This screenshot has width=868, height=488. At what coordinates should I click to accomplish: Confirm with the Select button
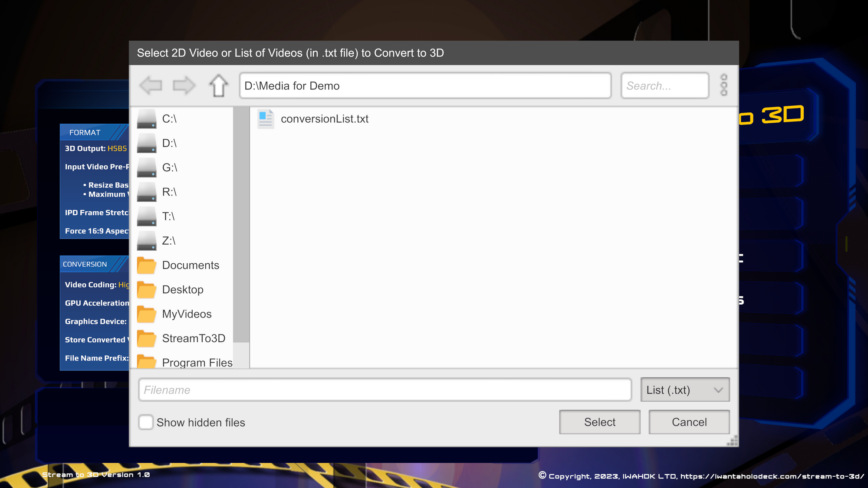pos(599,422)
